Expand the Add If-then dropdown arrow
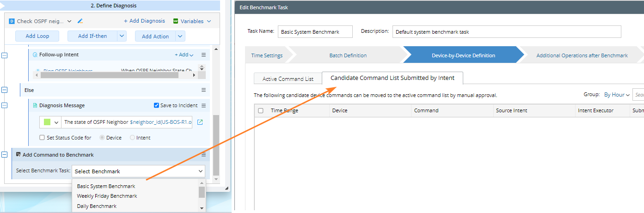The height and width of the screenshot is (213, 644). (x=122, y=36)
